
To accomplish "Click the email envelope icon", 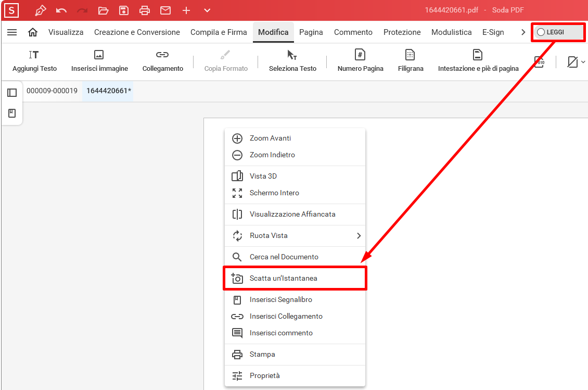I will (165, 10).
